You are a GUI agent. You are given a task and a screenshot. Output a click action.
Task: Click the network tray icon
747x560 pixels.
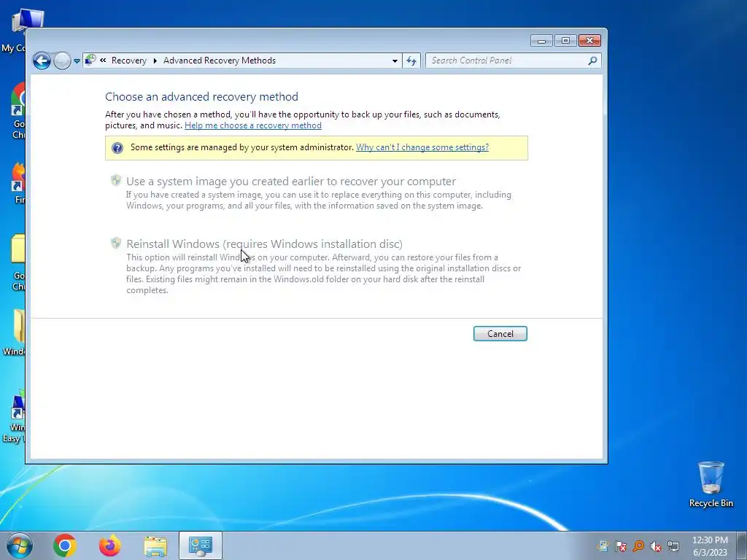click(673, 546)
